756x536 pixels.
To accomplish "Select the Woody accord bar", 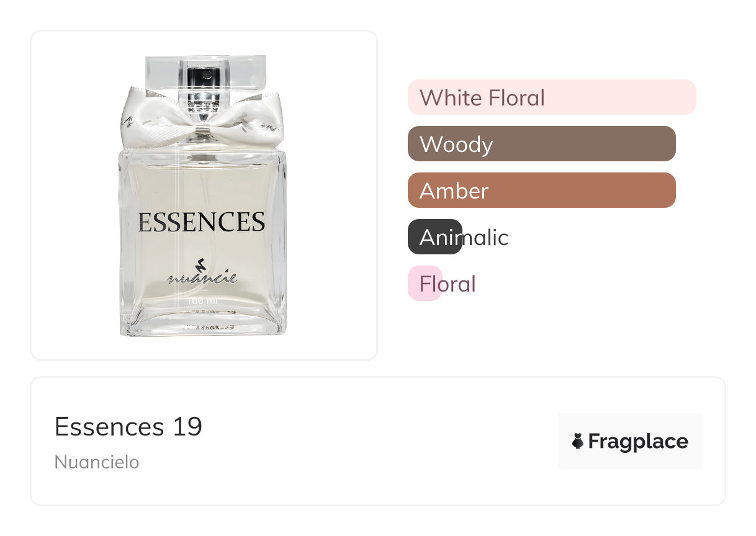I will pyautogui.click(x=541, y=144).
